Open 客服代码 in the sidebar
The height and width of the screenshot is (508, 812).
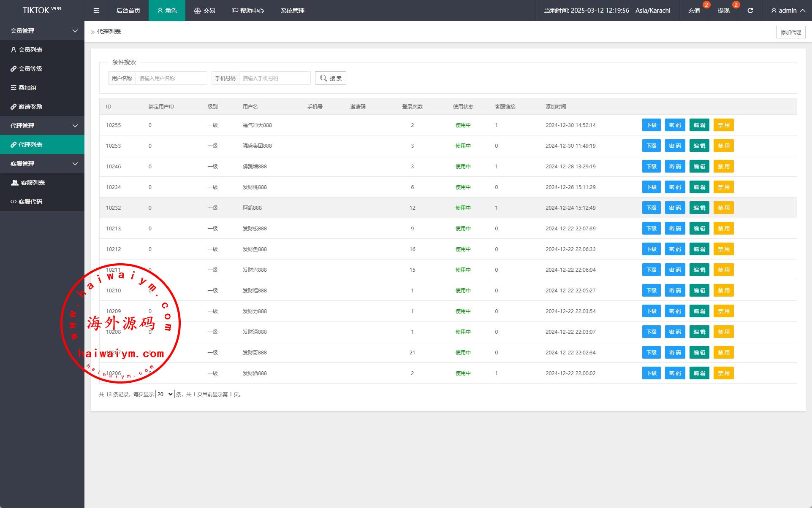coord(30,202)
